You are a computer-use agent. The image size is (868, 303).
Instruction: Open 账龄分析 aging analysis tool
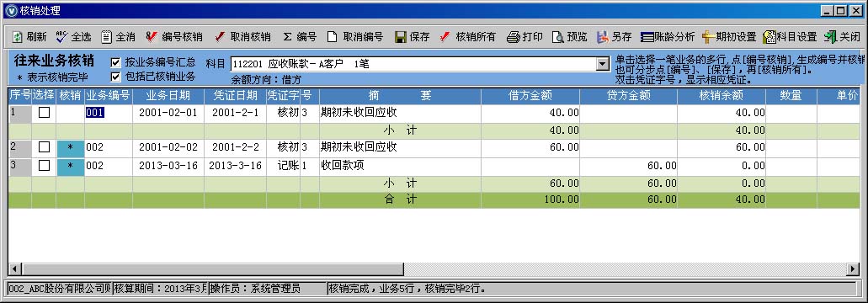click(668, 37)
